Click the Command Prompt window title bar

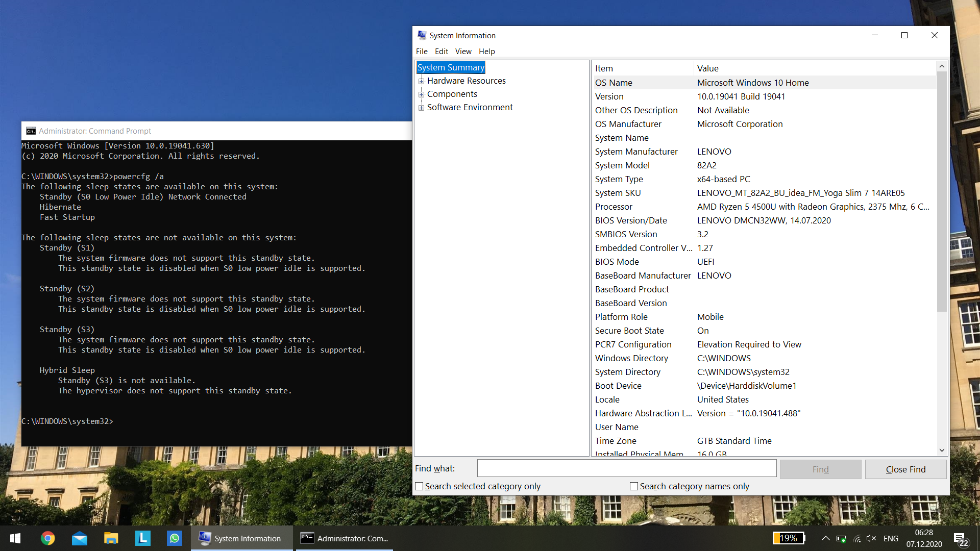pos(217,131)
